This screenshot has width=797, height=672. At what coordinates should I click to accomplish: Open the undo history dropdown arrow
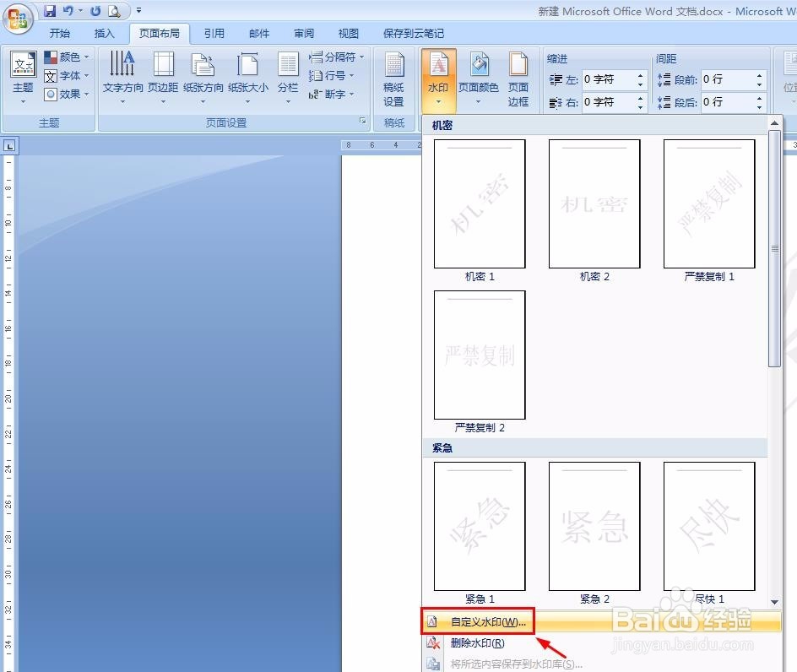click(80, 11)
